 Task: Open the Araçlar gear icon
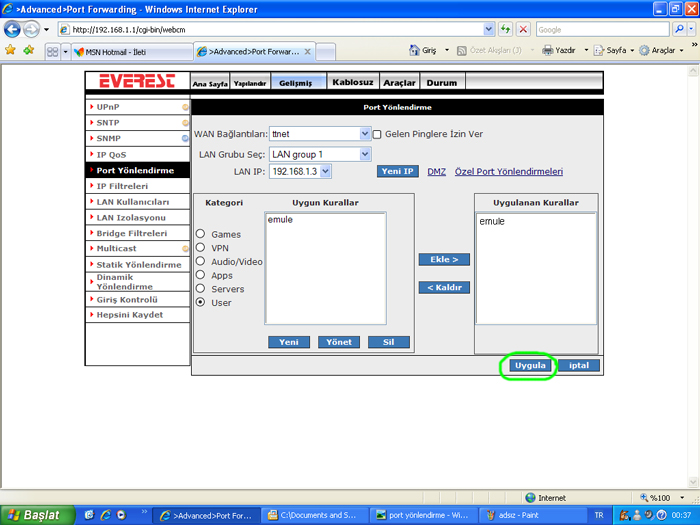click(644, 50)
